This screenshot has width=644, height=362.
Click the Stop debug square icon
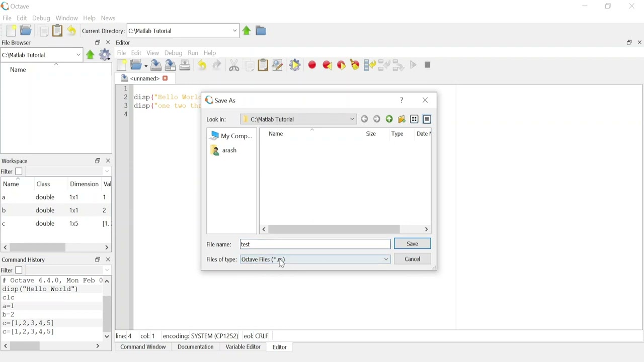[428, 65]
